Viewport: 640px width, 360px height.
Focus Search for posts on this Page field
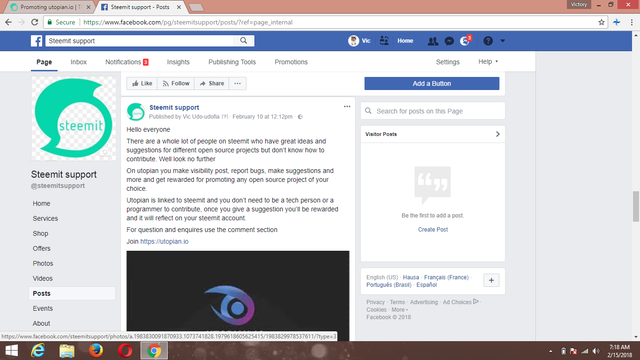[433, 111]
